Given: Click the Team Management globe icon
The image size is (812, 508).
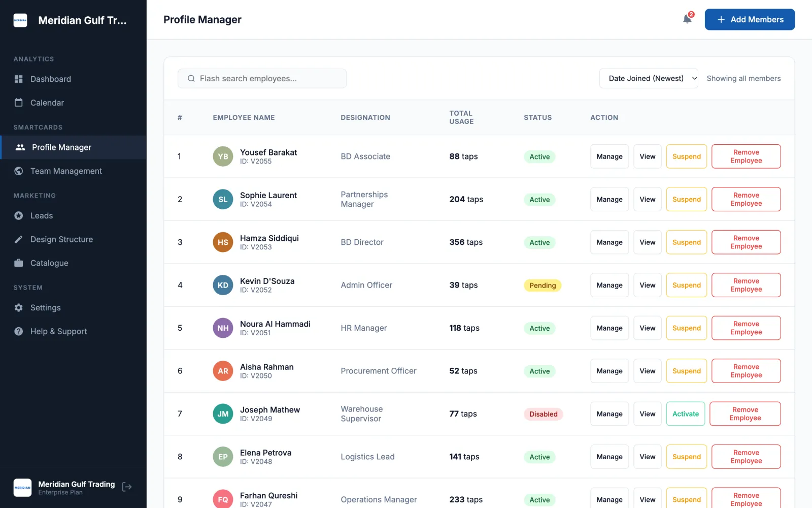Looking at the screenshot, I should [19, 171].
